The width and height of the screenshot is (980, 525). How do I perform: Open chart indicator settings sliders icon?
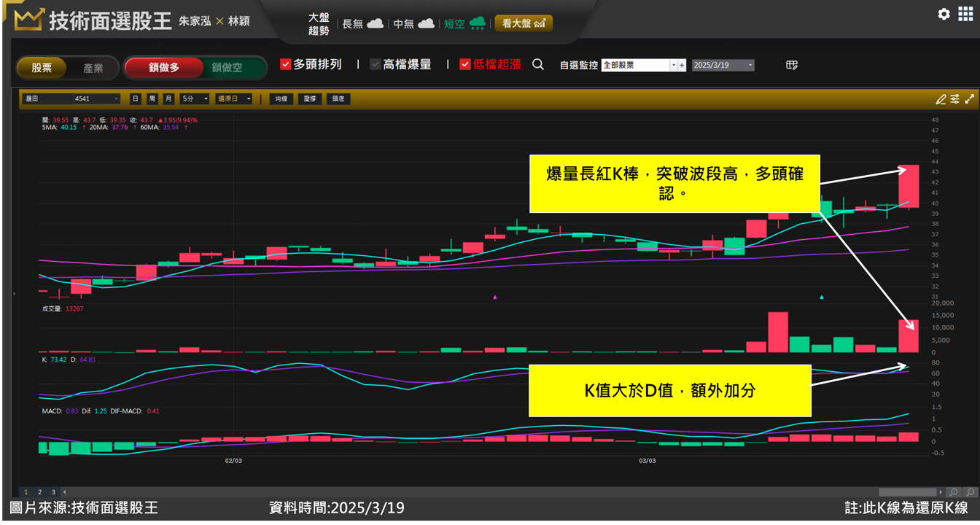(954, 99)
